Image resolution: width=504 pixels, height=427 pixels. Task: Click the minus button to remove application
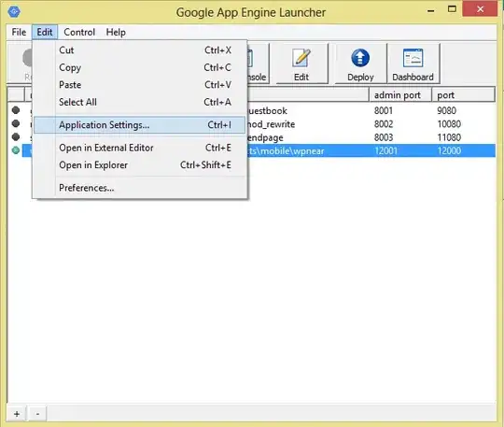click(37, 414)
